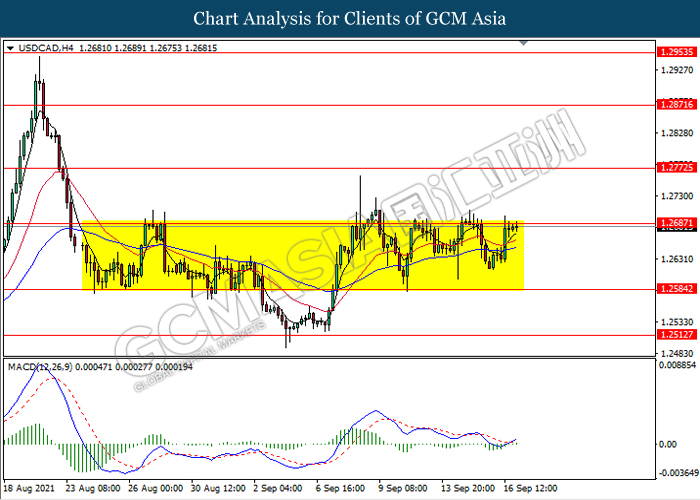700x500 pixels.
Task: Click the 9 Sep 08:00 time label
Action: 403,488
